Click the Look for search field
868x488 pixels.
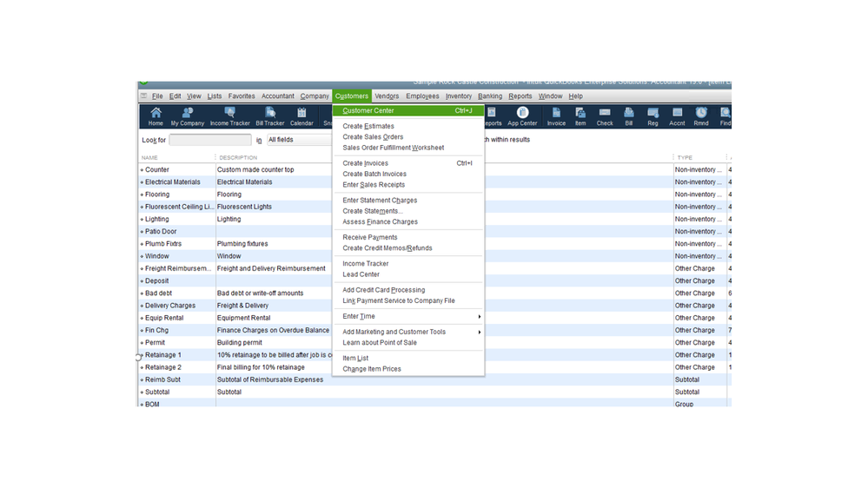pyautogui.click(x=210, y=140)
